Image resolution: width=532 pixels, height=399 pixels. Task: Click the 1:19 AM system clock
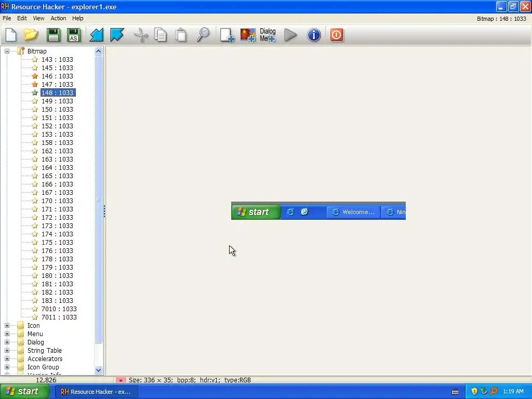coord(513,392)
